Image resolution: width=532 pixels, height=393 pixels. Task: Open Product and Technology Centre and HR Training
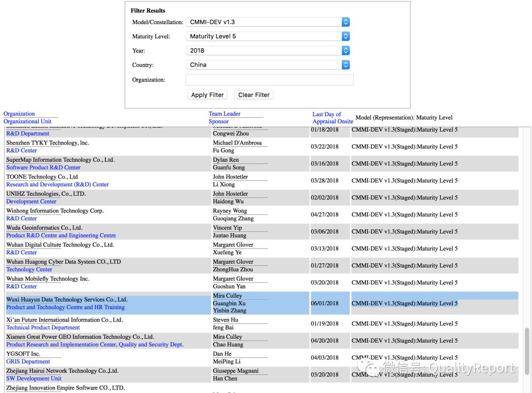point(66,307)
